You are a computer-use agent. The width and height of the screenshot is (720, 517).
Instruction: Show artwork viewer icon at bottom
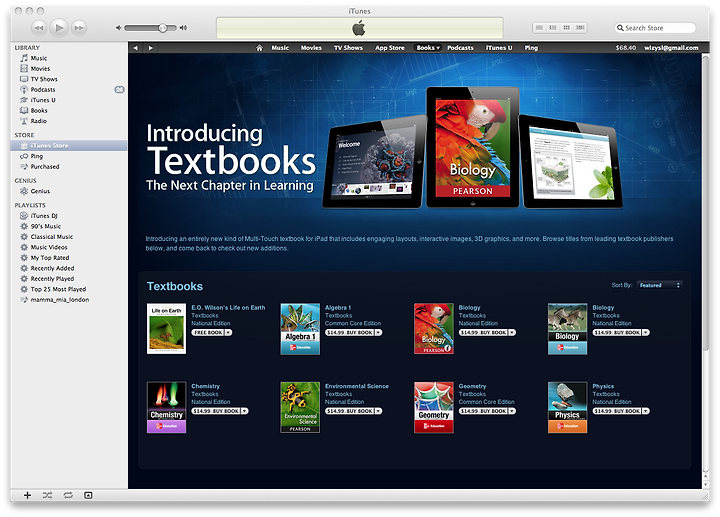click(x=88, y=495)
